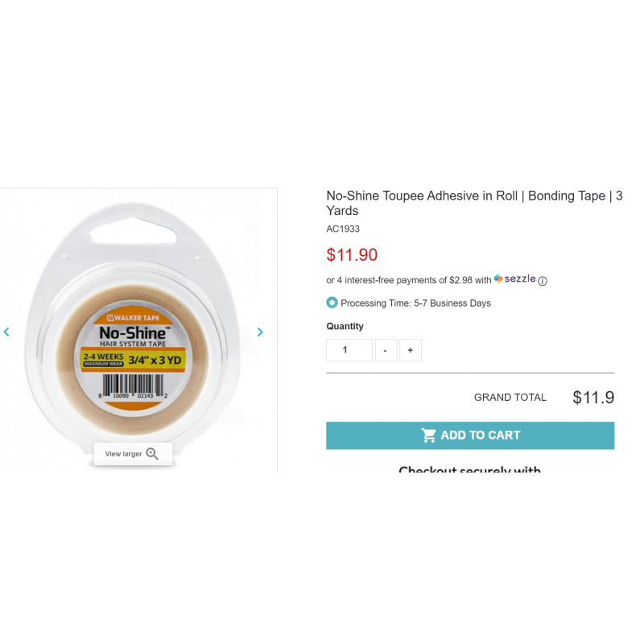This screenshot has width=644, height=644.
Task: Click the red $11.90 price
Action: tap(352, 254)
